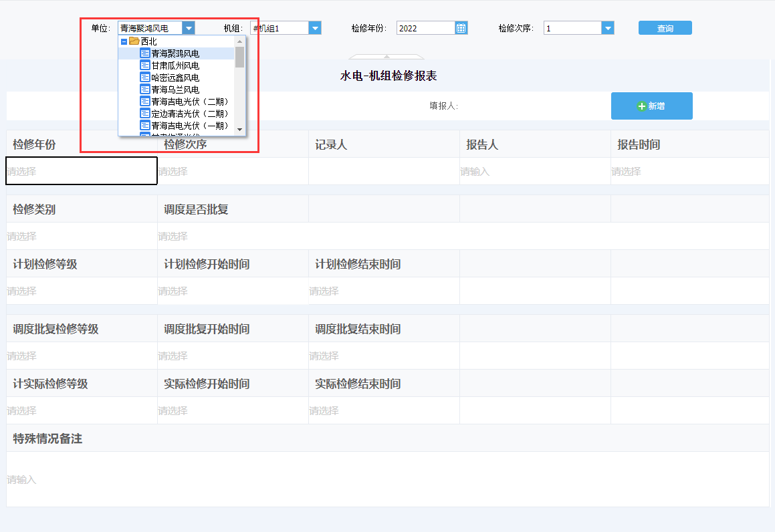Open the 请选择 field under 调度批复结束时间

384,356
